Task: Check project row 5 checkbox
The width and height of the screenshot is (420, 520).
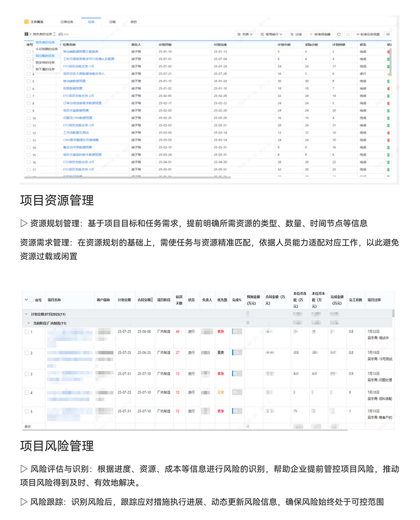Action: coord(26,412)
